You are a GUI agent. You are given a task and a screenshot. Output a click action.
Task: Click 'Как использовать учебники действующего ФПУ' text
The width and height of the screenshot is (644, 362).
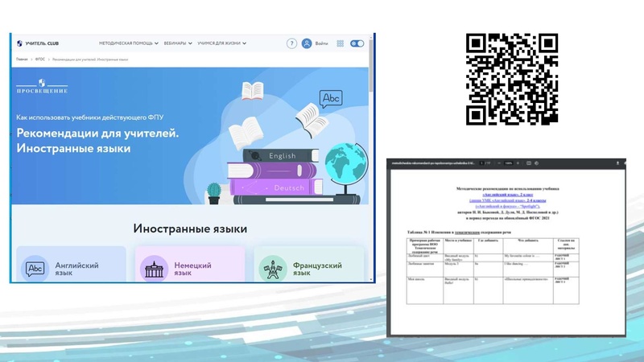(x=90, y=117)
